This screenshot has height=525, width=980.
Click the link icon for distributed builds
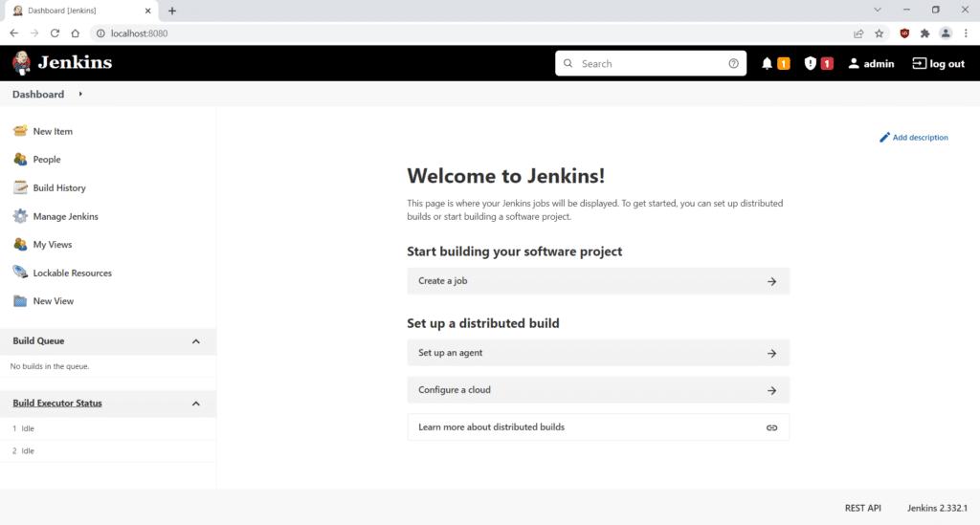click(x=772, y=427)
